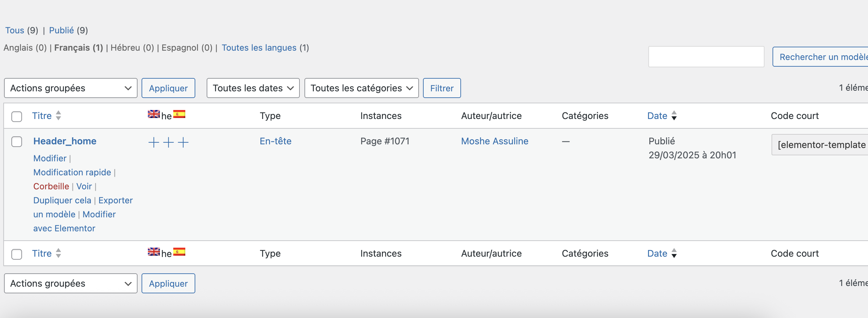Click the UK flag in table footer
868x318 pixels.
(x=154, y=252)
